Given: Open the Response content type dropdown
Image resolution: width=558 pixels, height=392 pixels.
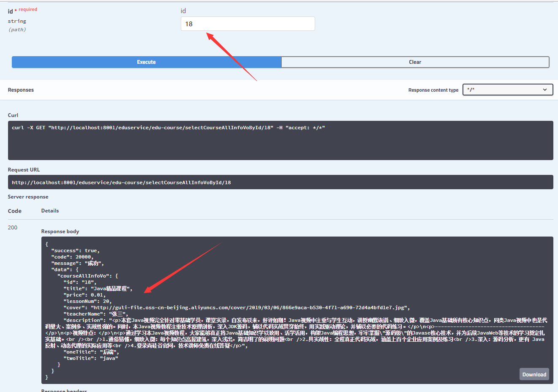Looking at the screenshot, I should 508,90.
